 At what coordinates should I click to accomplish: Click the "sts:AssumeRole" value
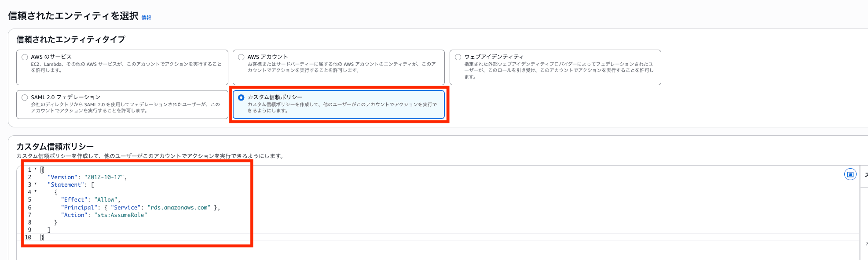point(121,215)
